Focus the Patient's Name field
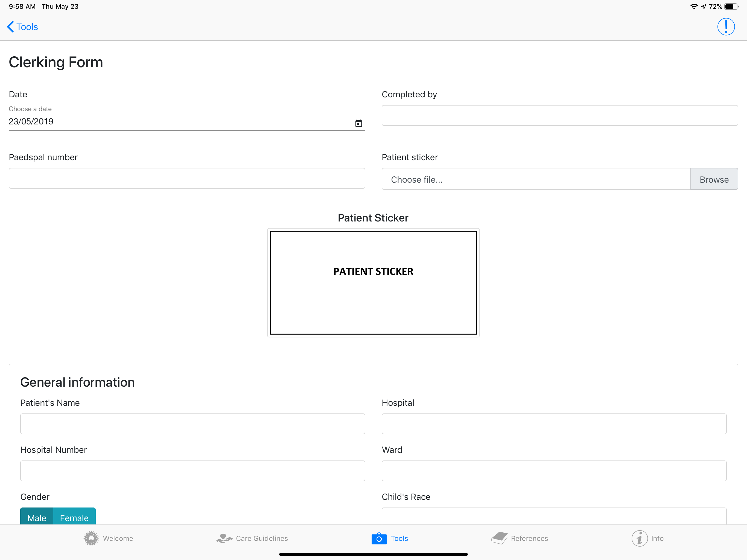Screen dimensions: 747x560 (192, 424)
